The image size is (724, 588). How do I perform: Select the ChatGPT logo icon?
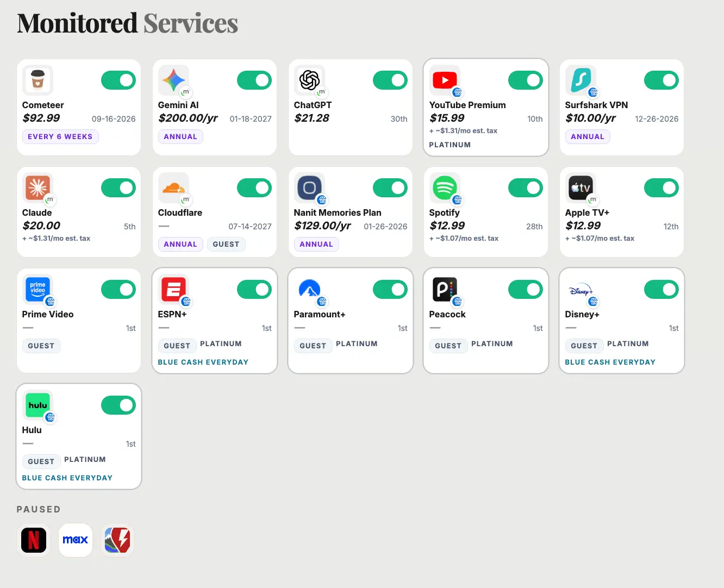(309, 80)
